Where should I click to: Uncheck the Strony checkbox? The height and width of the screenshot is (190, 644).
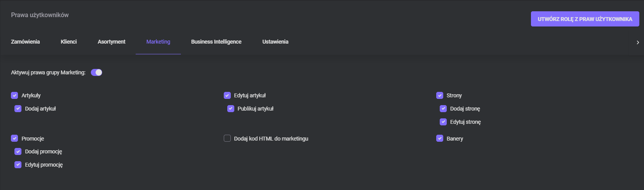(x=440, y=95)
